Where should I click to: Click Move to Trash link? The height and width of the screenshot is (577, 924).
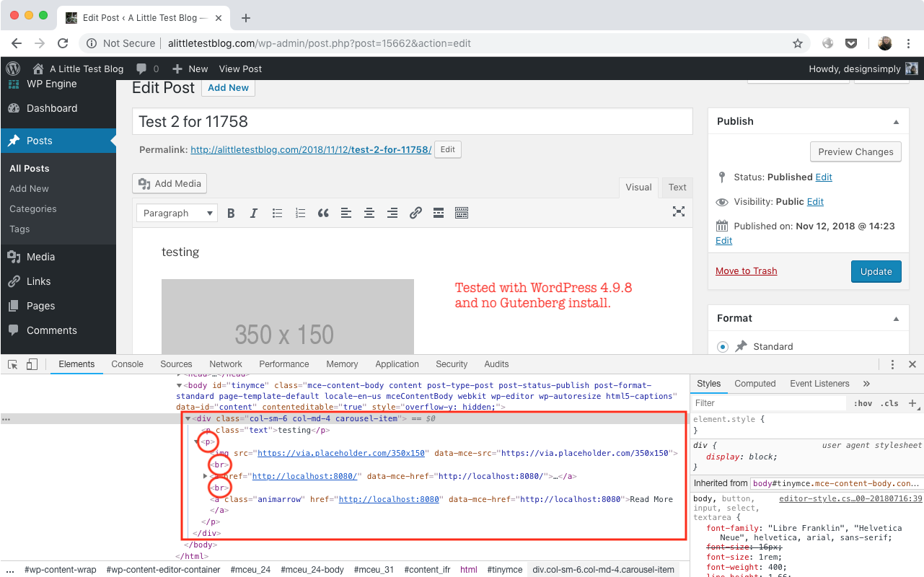(x=746, y=270)
